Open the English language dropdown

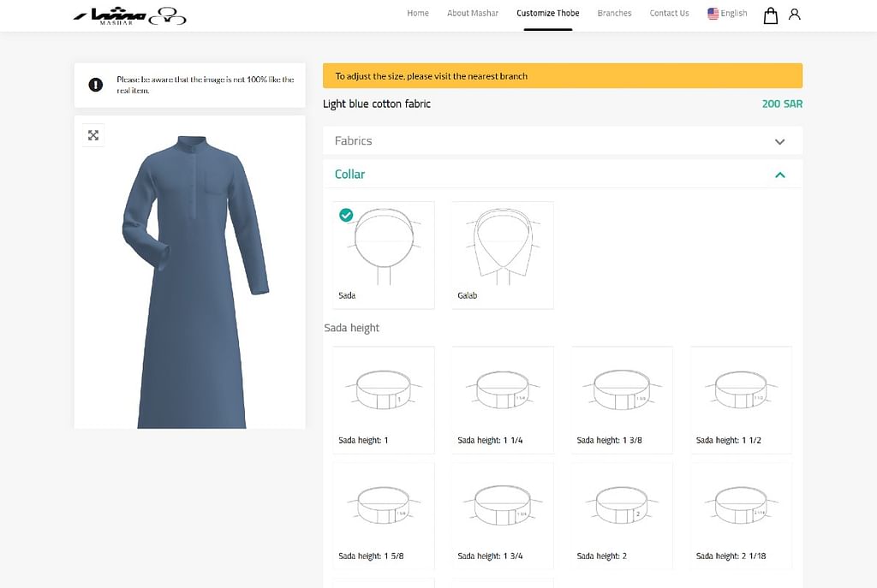point(727,14)
